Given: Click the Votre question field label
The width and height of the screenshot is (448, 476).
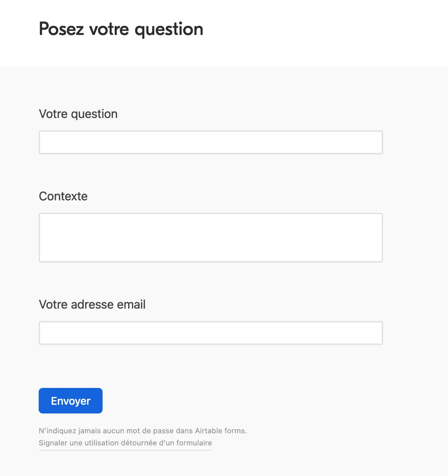Looking at the screenshot, I should [x=78, y=114].
